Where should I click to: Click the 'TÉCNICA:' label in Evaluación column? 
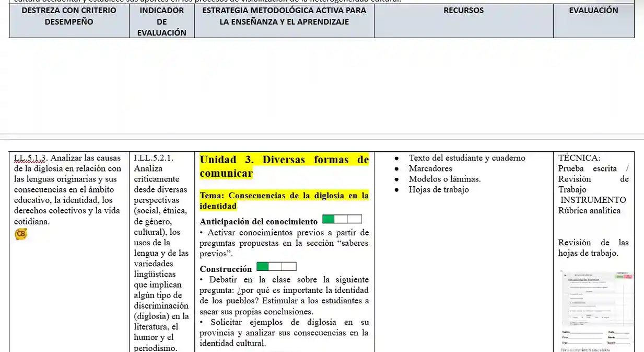(579, 158)
